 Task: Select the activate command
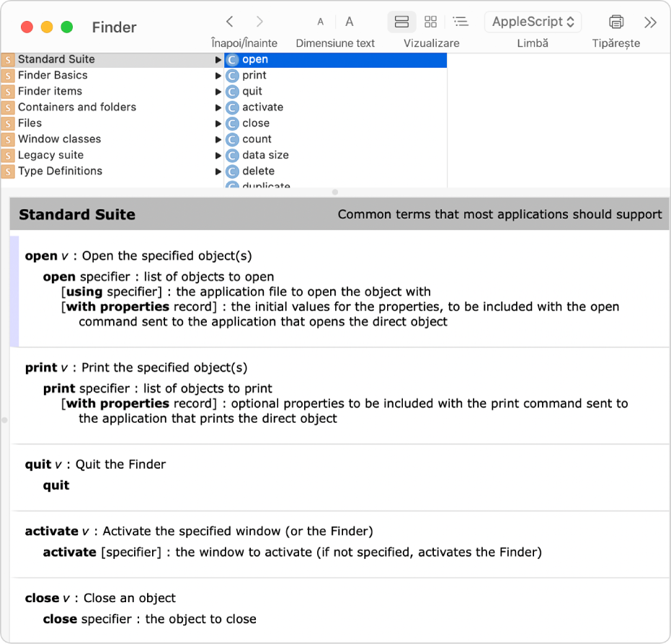262,107
